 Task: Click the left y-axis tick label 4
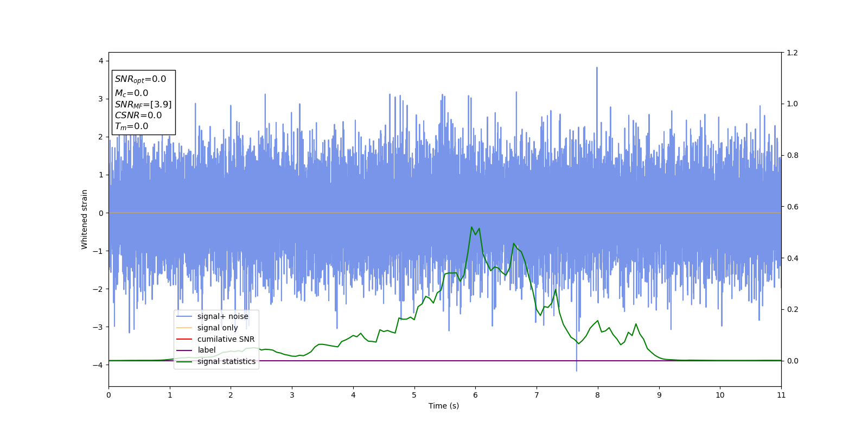tap(101, 61)
